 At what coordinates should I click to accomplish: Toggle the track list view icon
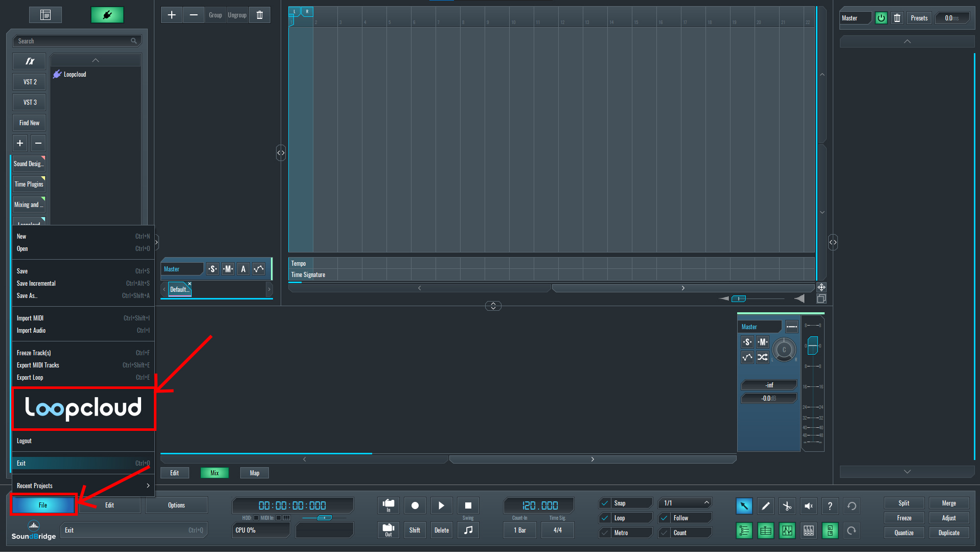click(744, 531)
